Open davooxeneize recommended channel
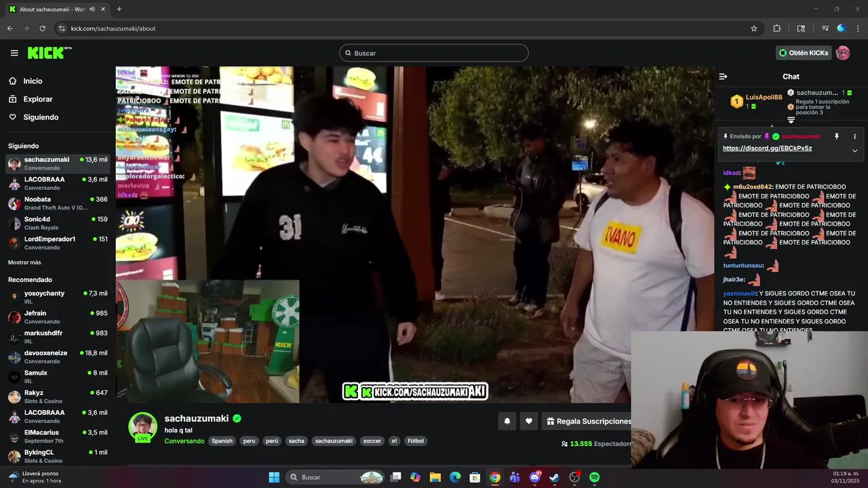This screenshot has height=488, width=868. click(x=58, y=357)
